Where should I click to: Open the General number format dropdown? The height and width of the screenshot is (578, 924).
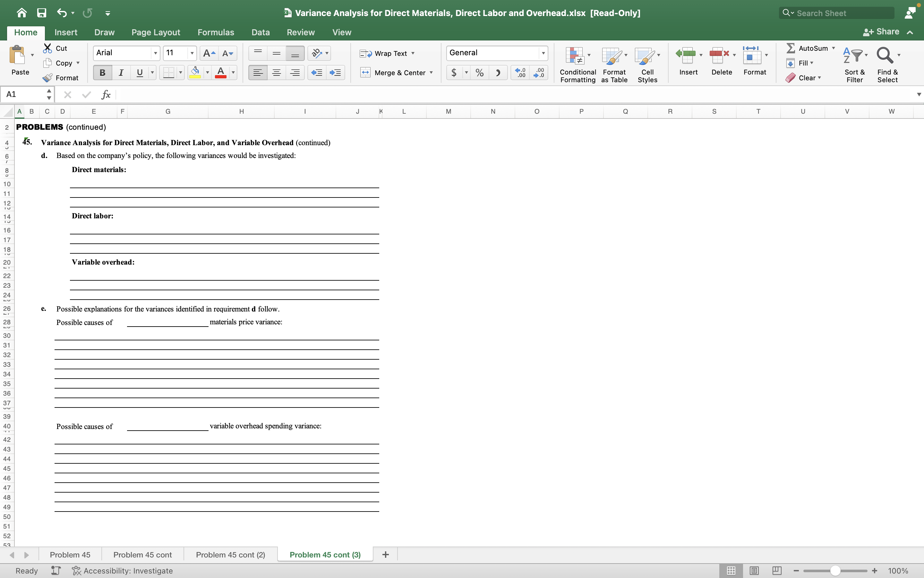pyautogui.click(x=543, y=53)
